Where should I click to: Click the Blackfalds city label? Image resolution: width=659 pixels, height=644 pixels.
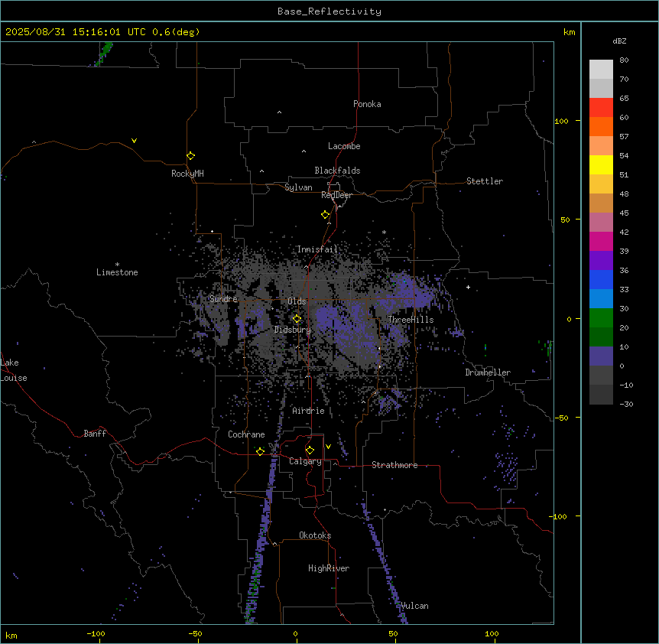(x=337, y=171)
